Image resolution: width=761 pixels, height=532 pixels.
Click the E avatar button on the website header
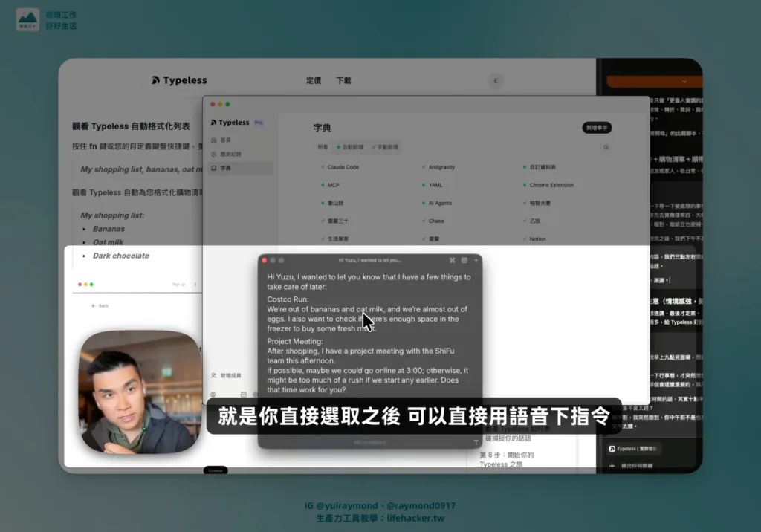tap(496, 80)
